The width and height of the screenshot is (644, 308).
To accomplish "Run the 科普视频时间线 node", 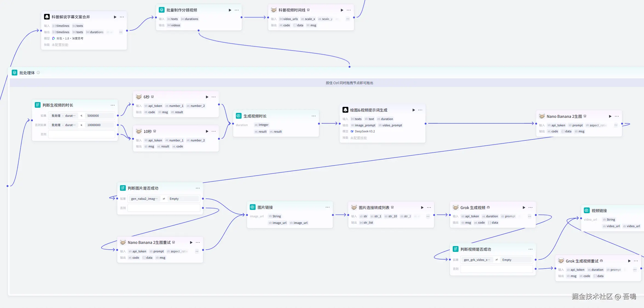I will [342, 10].
